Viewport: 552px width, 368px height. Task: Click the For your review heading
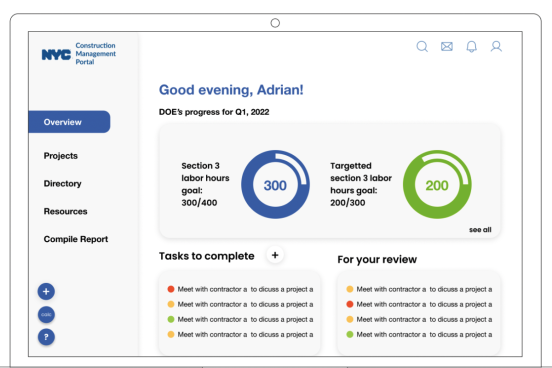click(x=377, y=260)
